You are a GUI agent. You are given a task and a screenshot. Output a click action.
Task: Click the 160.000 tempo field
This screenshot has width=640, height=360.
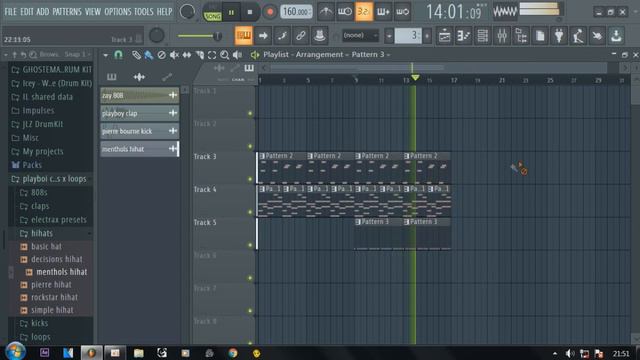[x=296, y=12]
